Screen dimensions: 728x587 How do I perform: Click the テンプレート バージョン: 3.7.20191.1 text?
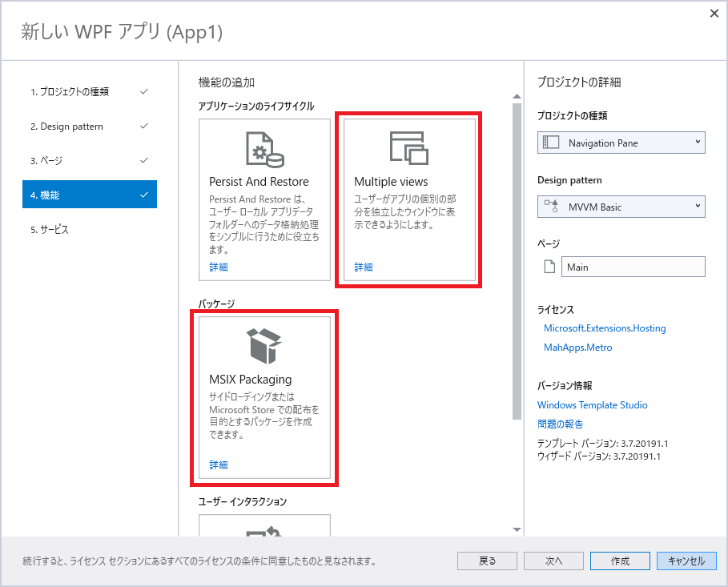pyautogui.click(x=602, y=444)
